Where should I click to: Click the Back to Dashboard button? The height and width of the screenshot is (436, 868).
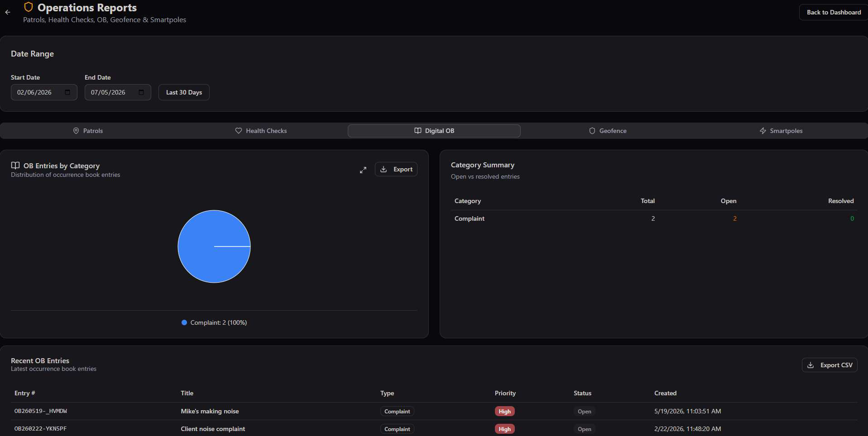834,12
